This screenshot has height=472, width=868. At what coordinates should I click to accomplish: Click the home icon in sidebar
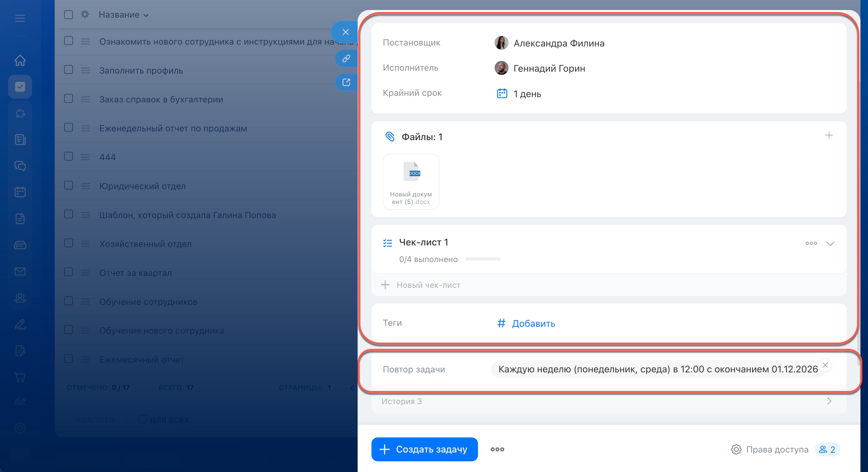[20, 60]
